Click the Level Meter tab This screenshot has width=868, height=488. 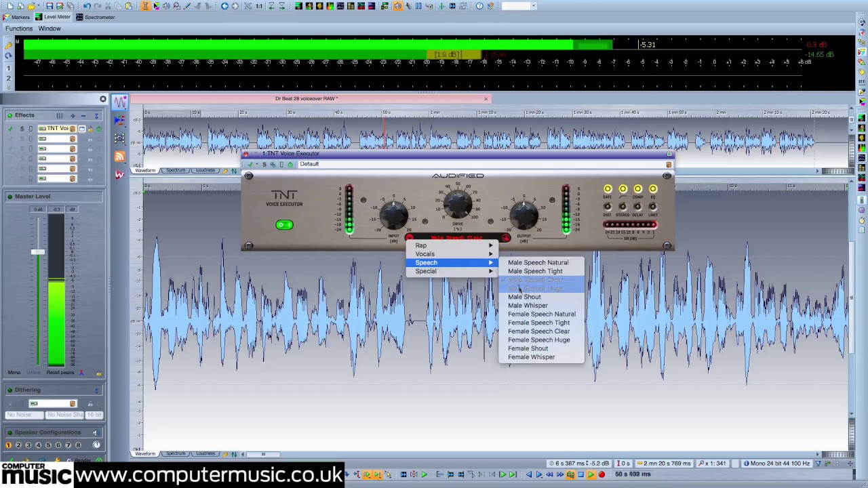(x=53, y=17)
